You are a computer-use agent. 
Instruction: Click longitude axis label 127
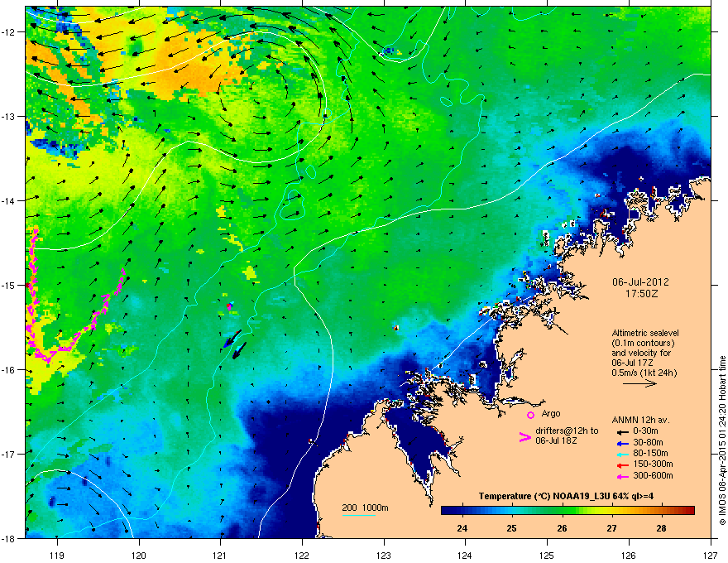(711, 555)
